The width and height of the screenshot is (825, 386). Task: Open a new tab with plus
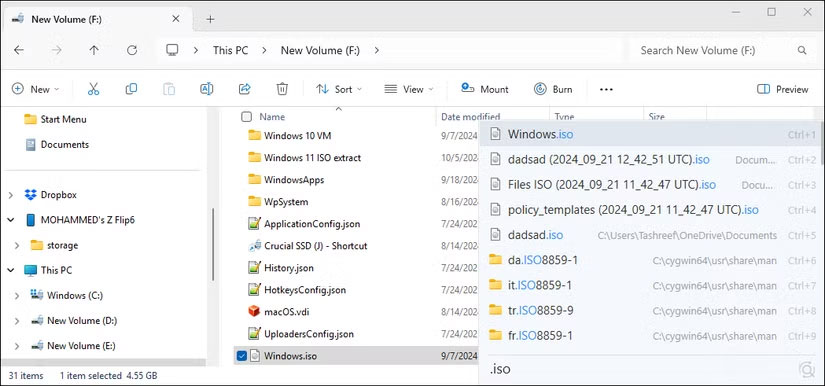click(210, 19)
